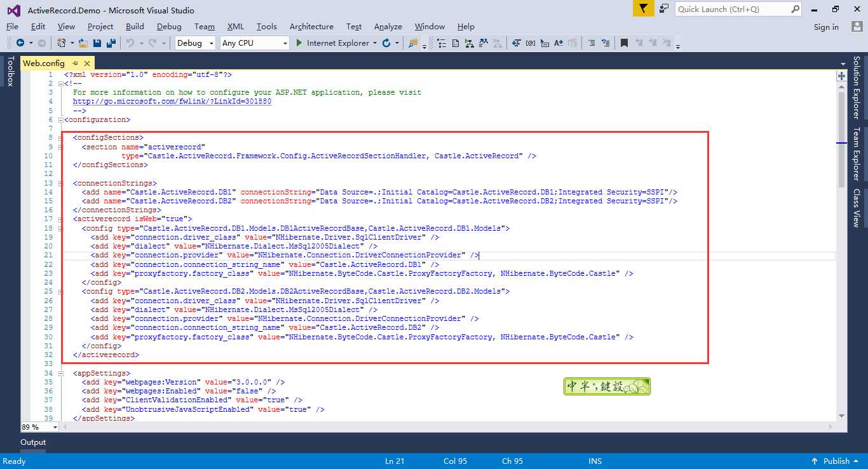Screen dimensions: 868x469
Task: Toggle a bookmark with the bookmark icon
Action: click(x=624, y=43)
